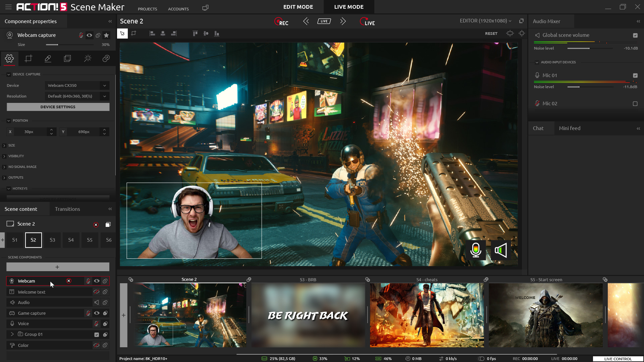Switch to LIVE MODE
Screen dimensions: 644x362
(x=349, y=7)
